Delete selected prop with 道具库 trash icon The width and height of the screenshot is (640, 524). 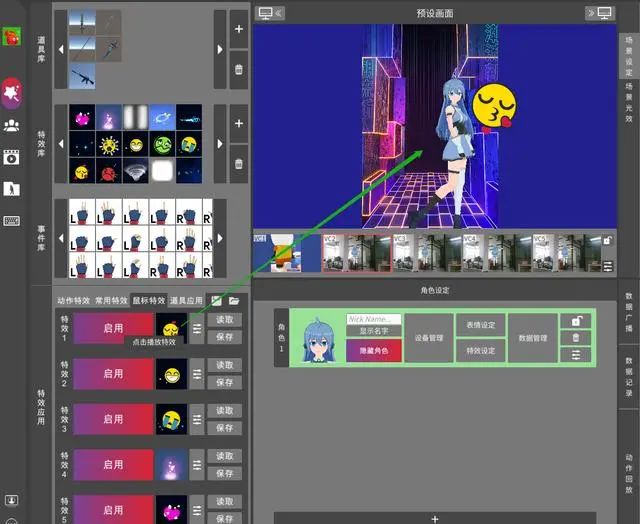click(x=239, y=70)
